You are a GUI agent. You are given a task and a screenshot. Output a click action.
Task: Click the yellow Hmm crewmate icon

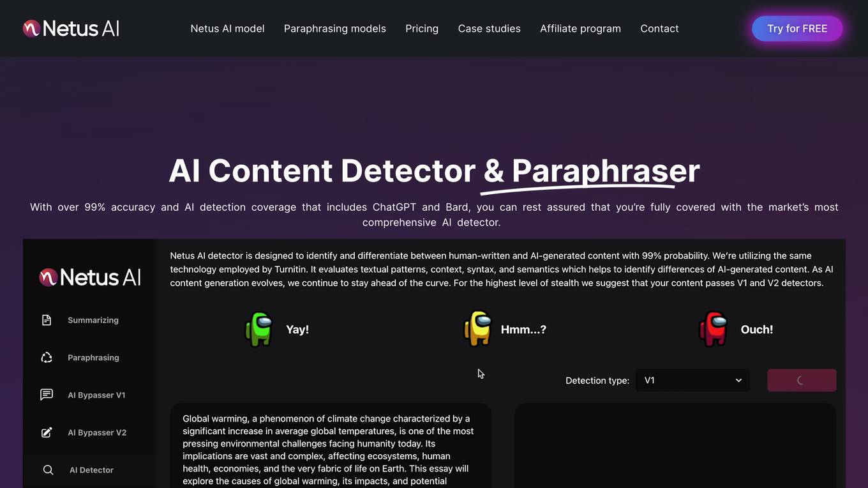[x=477, y=328]
